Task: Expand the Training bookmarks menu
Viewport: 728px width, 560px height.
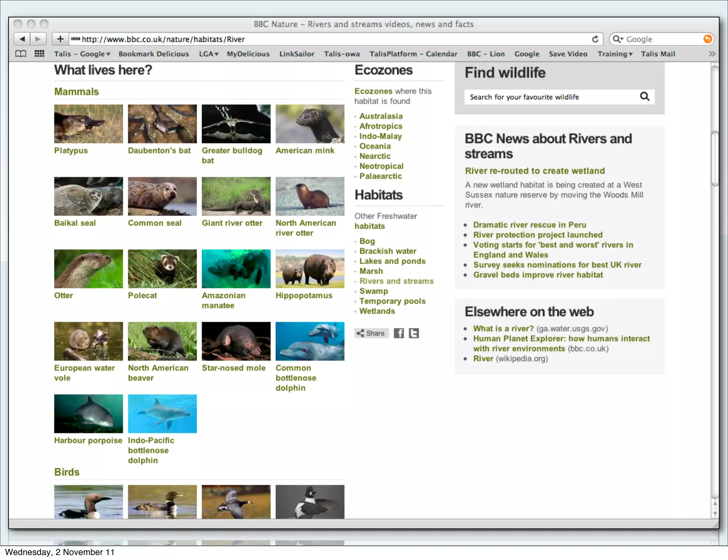Action: (615, 54)
